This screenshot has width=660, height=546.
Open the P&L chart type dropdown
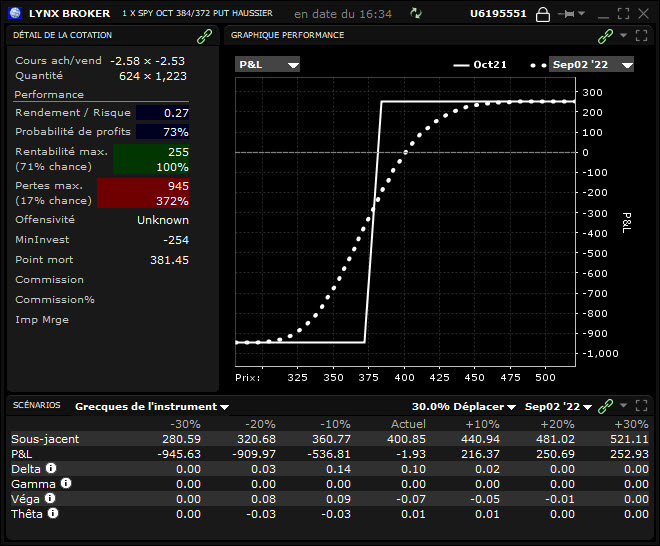tap(267, 64)
